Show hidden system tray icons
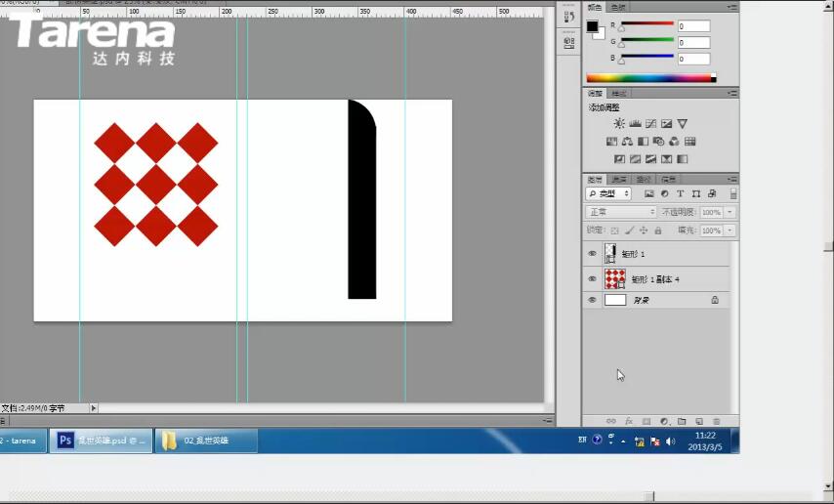834x504 pixels. click(x=623, y=441)
